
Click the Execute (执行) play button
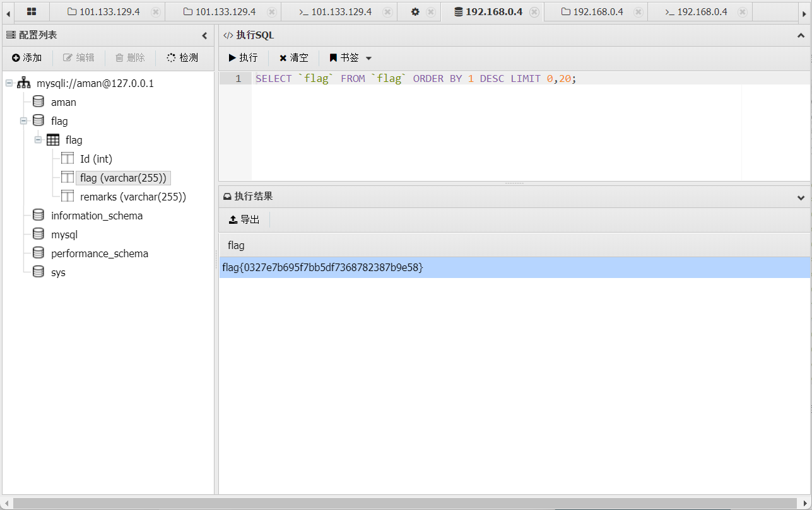point(243,58)
